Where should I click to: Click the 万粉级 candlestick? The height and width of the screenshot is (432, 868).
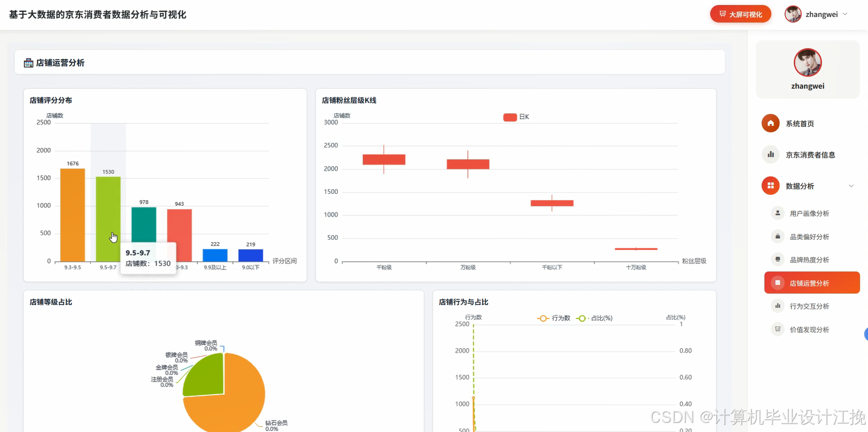[468, 164]
